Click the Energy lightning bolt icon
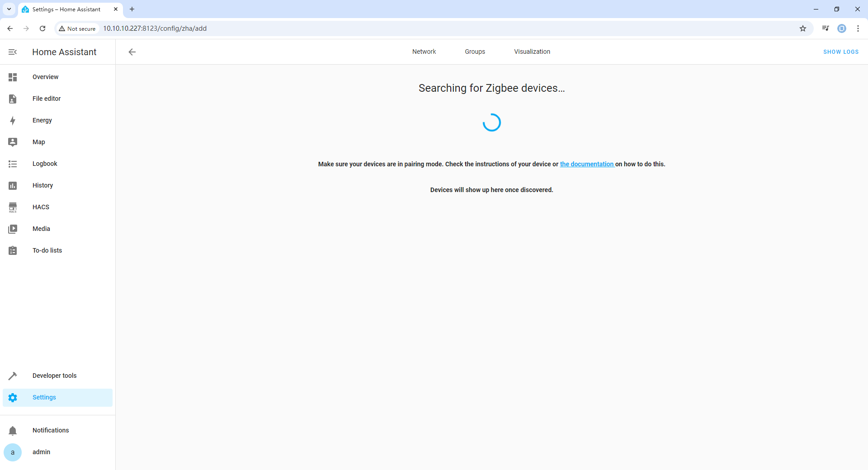This screenshot has height=470, width=868. tap(13, 121)
